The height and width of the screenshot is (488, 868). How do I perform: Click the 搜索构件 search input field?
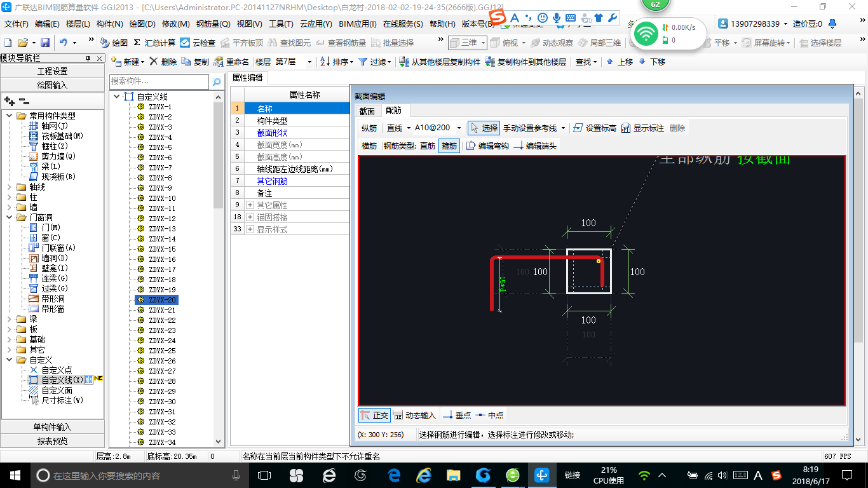(159, 81)
